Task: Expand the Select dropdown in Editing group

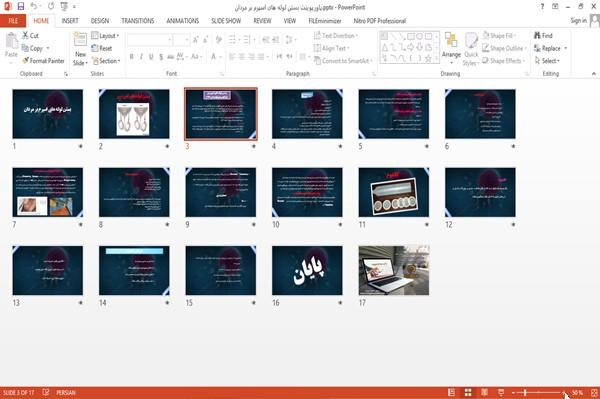Action: point(547,61)
